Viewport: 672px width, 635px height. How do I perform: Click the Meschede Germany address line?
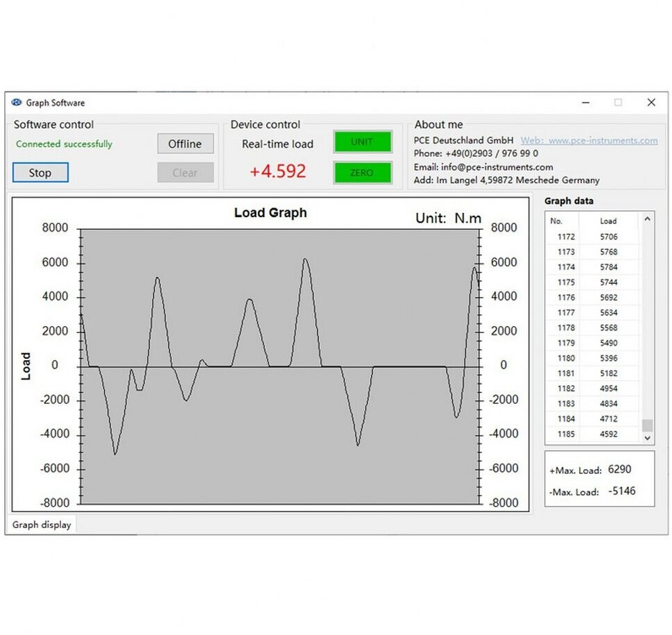click(x=506, y=180)
